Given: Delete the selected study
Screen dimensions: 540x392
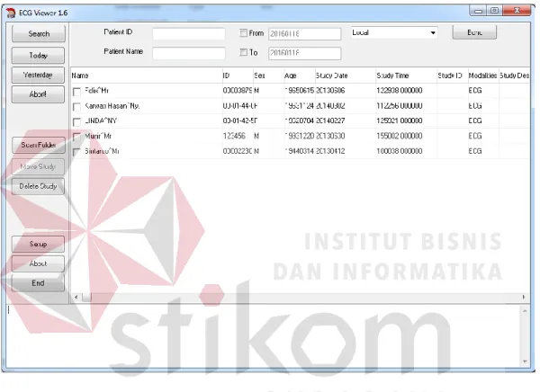Looking at the screenshot, I should [38, 186].
